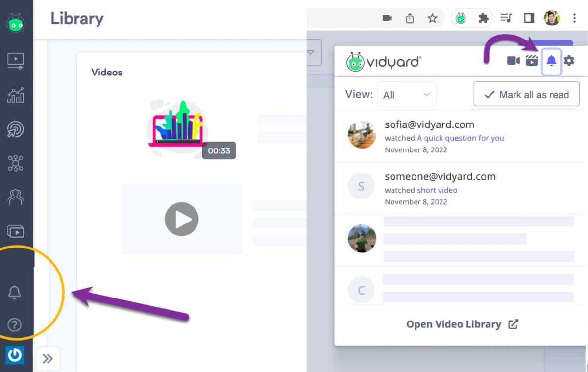Click sofia's profile photo avatar
The height and width of the screenshot is (372, 588).
click(x=362, y=134)
